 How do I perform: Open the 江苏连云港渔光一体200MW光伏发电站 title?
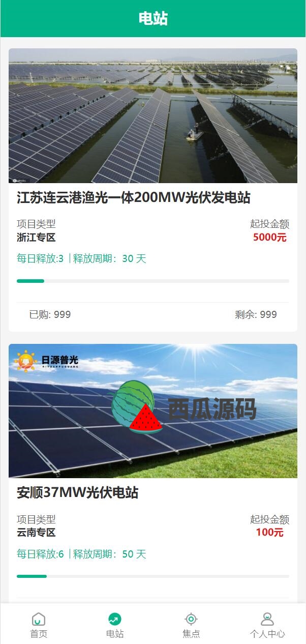pos(134,198)
